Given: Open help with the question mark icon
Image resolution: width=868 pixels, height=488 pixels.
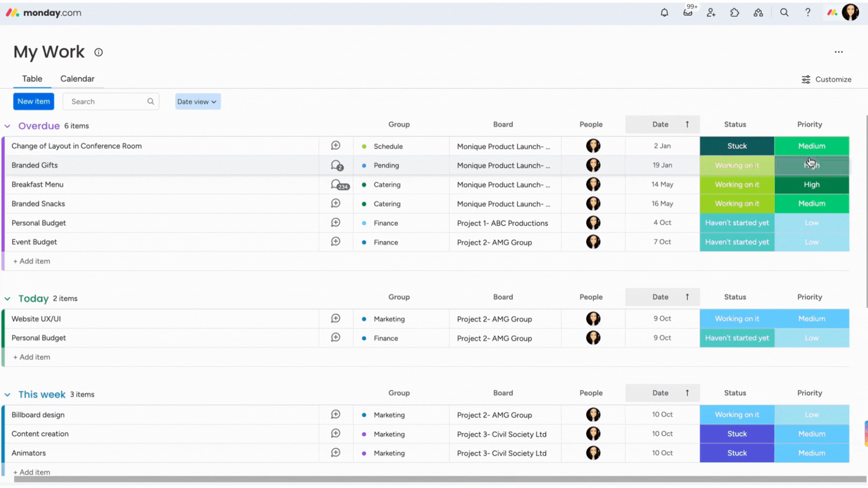Looking at the screenshot, I should tap(808, 12).
